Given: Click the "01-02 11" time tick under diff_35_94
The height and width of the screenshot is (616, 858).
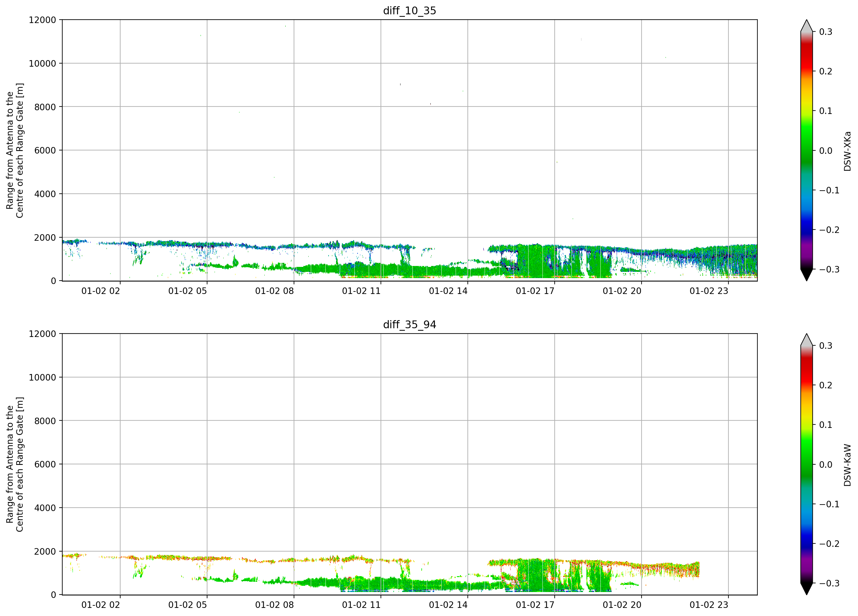Looking at the screenshot, I should [x=361, y=605].
